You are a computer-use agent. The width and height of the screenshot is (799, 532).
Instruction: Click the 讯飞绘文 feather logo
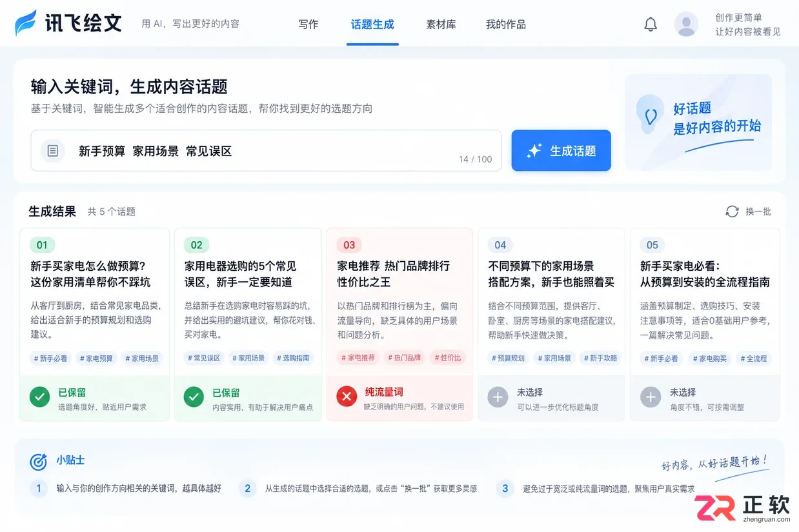[26, 23]
